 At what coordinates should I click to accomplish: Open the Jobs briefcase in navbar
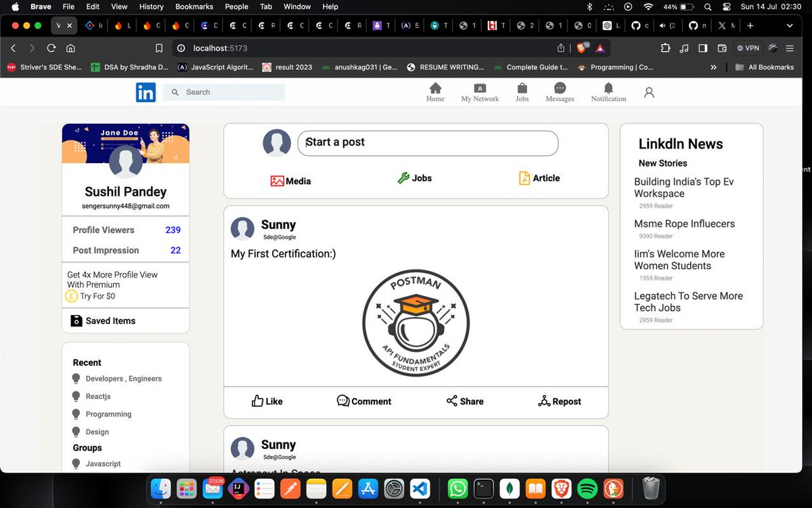pos(522,93)
